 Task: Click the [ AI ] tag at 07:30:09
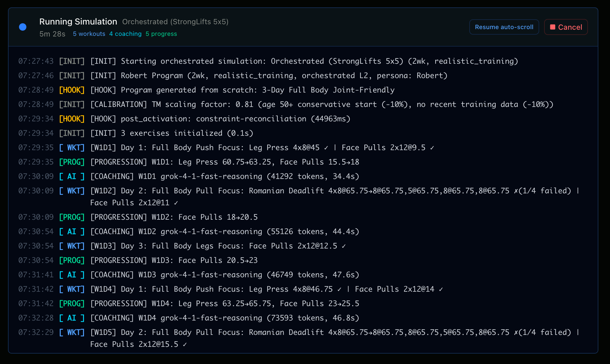tap(72, 176)
